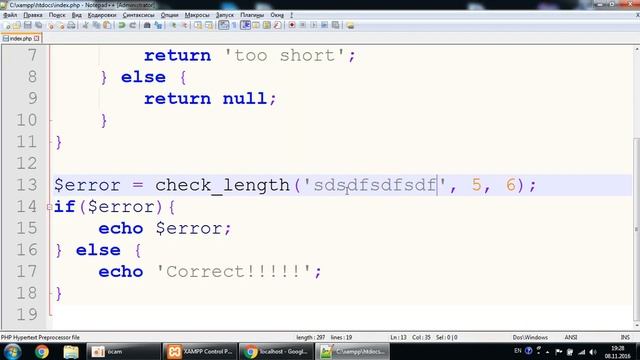
Task: Toggle the INS insert mode indicator
Action: tap(625, 338)
